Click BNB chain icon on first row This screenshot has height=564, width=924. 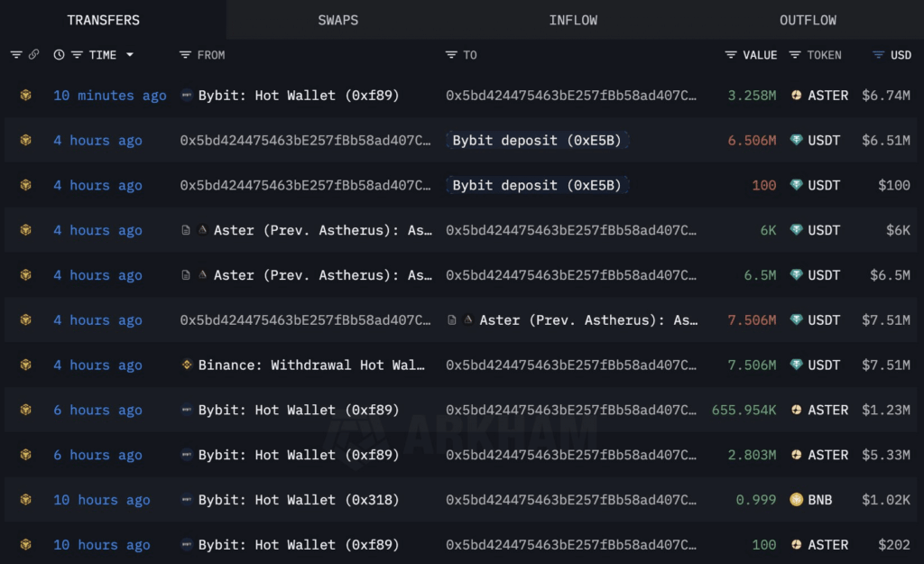26,96
